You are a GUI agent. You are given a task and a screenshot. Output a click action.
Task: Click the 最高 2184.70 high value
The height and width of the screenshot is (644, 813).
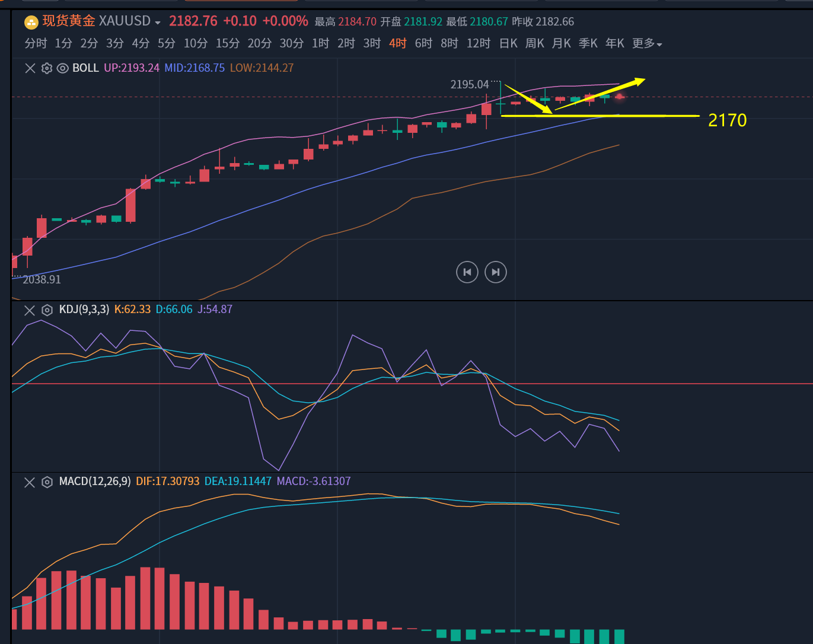pos(345,22)
